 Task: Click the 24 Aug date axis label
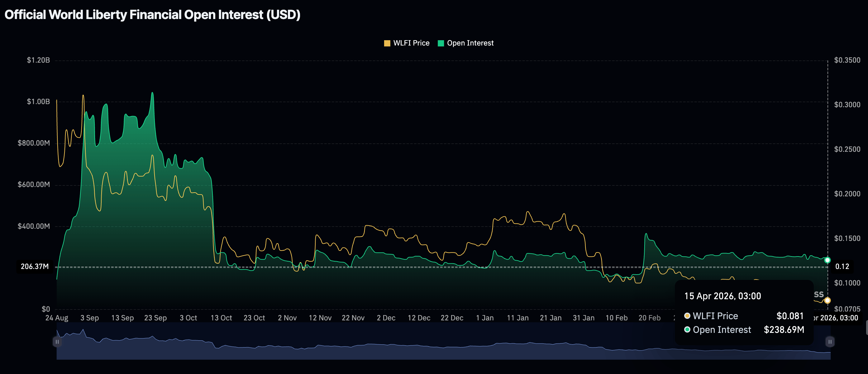click(57, 318)
